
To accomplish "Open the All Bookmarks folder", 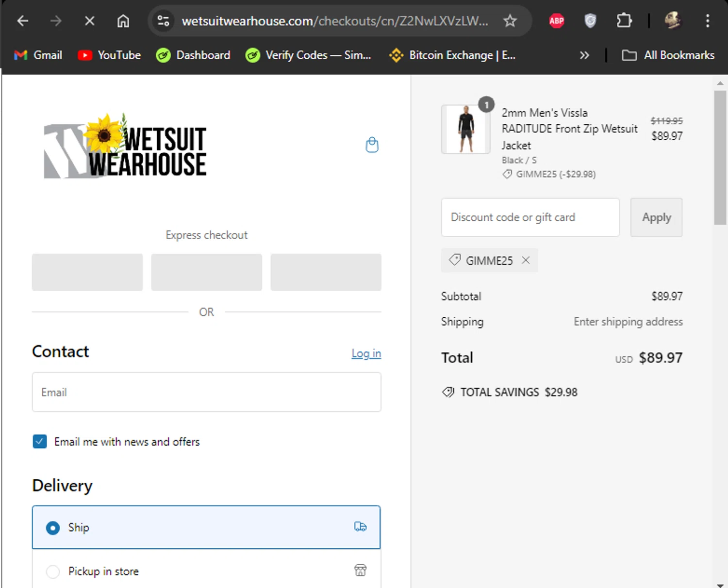I will (668, 55).
